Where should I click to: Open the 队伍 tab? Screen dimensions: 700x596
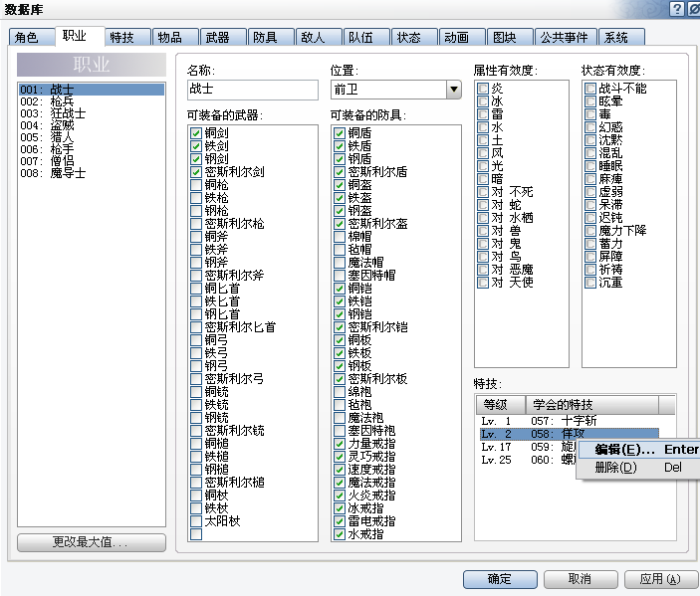pyautogui.click(x=367, y=37)
